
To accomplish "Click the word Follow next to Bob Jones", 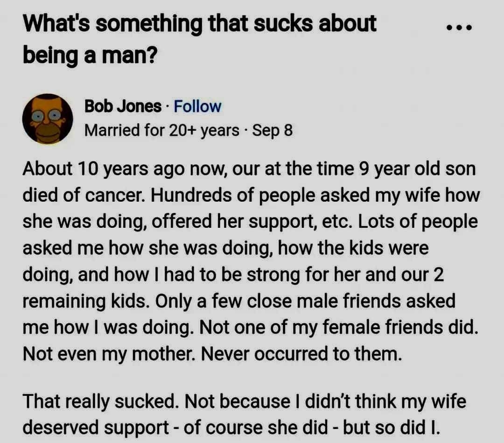I will 196,106.
